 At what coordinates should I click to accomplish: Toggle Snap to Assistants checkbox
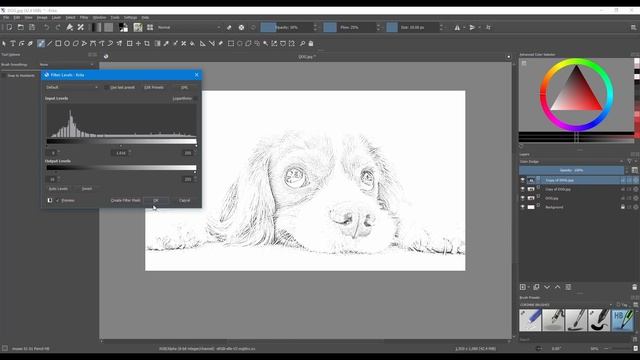click(x=4, y=76)
